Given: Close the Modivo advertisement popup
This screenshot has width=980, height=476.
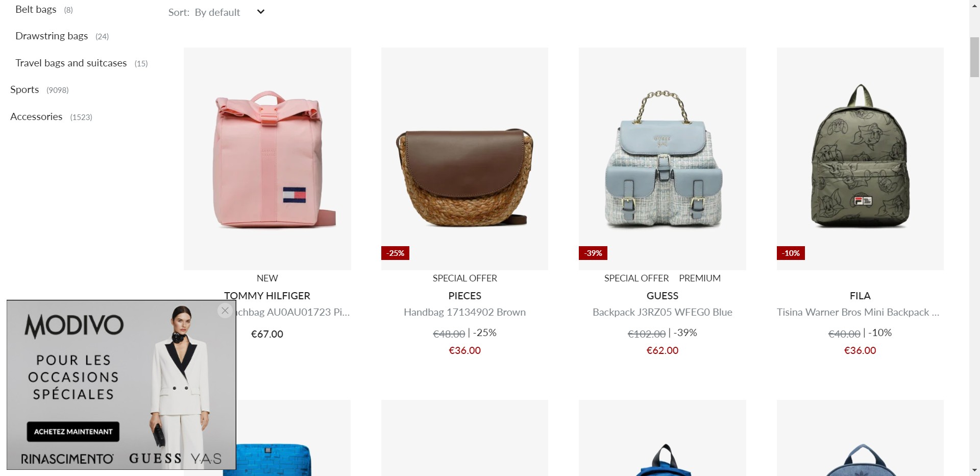Looking at the screenshot, I should tap(225, 311).
